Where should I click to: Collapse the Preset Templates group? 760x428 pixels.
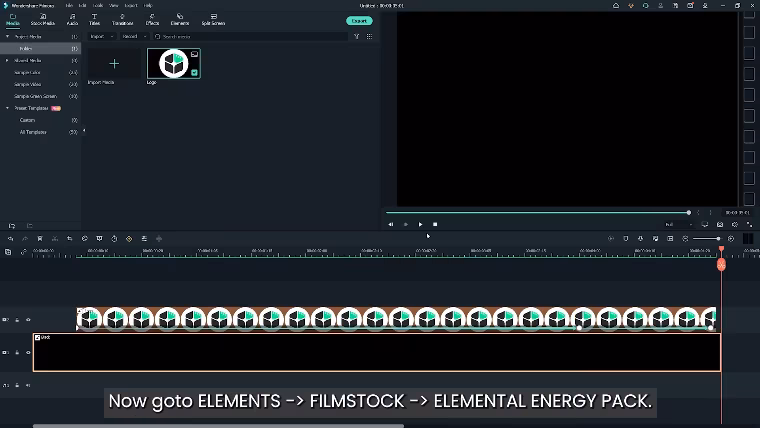pyautogui.click(x=7, y=108)
